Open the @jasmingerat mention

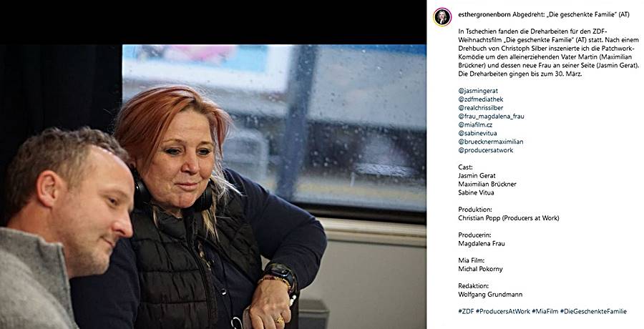click(x=478, y=91)
